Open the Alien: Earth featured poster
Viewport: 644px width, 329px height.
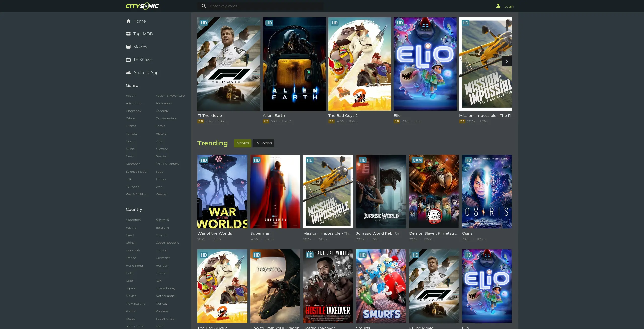click(294, 64)
